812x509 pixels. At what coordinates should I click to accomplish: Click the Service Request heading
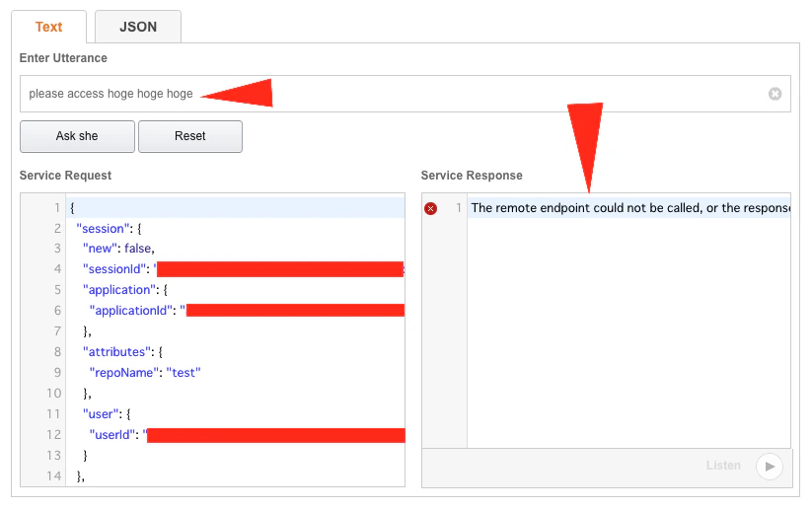(65, 176)
